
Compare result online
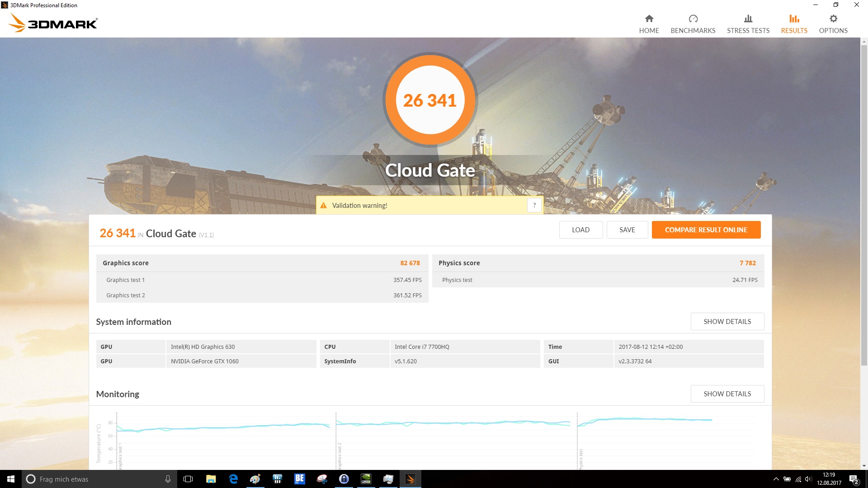(x=706, y=230)
